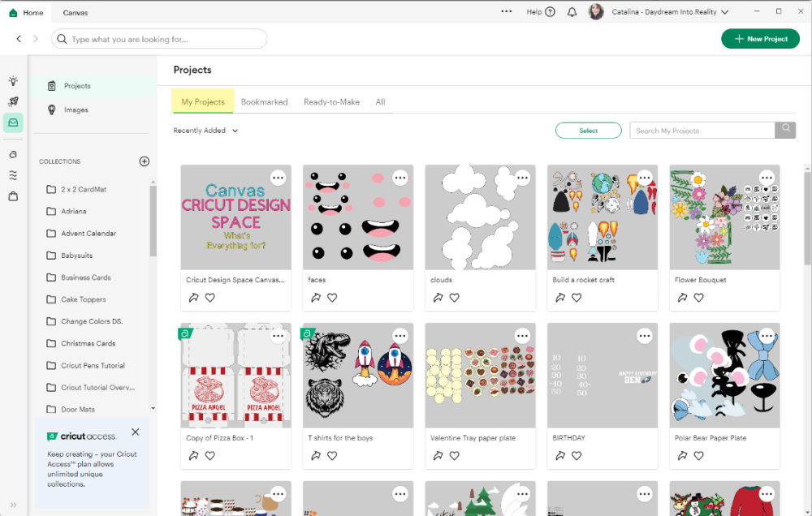Switch to the Ready-to-Make tab
The width and height of the screenshot is (812, 516).
(x=331, y=102)
